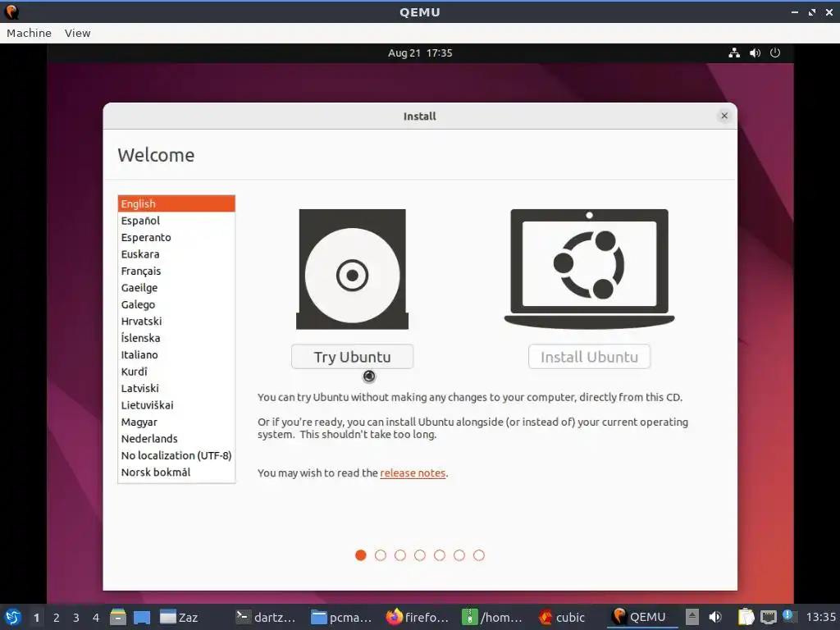Select Íslenska in the language list

pos(176,338)
